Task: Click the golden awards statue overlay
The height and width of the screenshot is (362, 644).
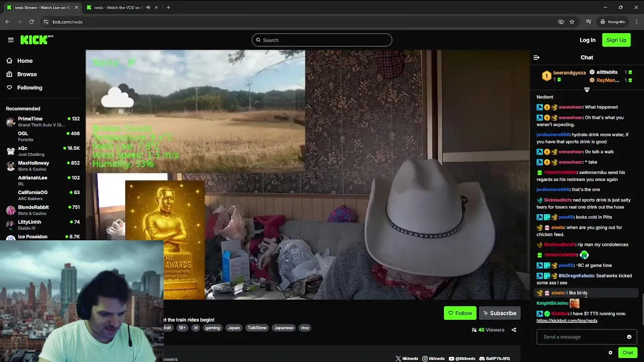Action: pyautogui.click(x=165, y=240)
